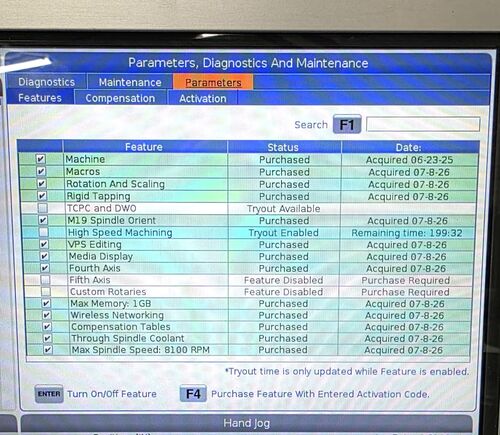The width and height of the screenshot is (500, 435).
Task: Click the Tryout Available status
Action: click(284, 209)
